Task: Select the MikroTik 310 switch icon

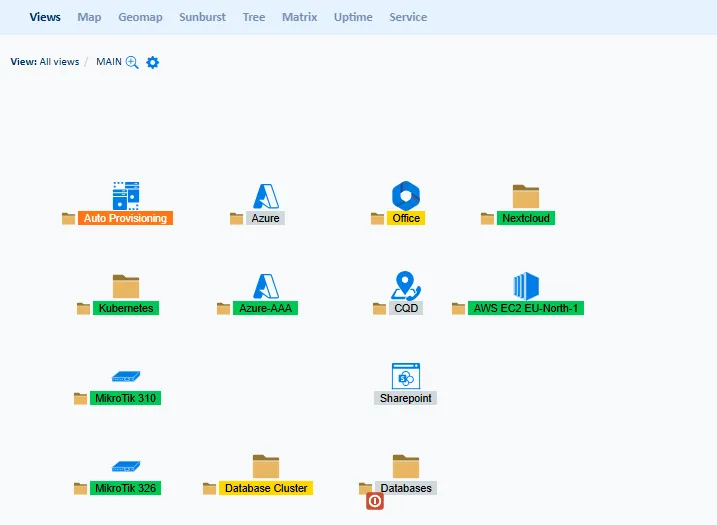Action: 126,377
